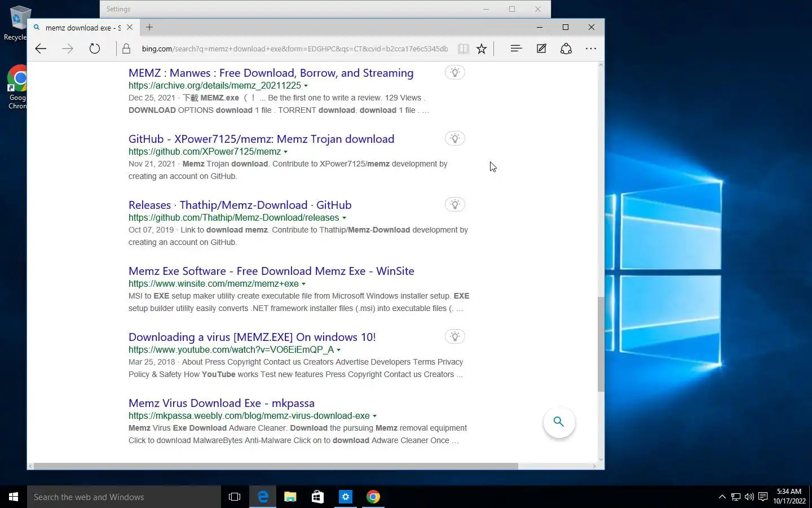Select Google Chrome desktop shortcut
The width and height of the screenshot is (812, 508).
tap(17, 87)
